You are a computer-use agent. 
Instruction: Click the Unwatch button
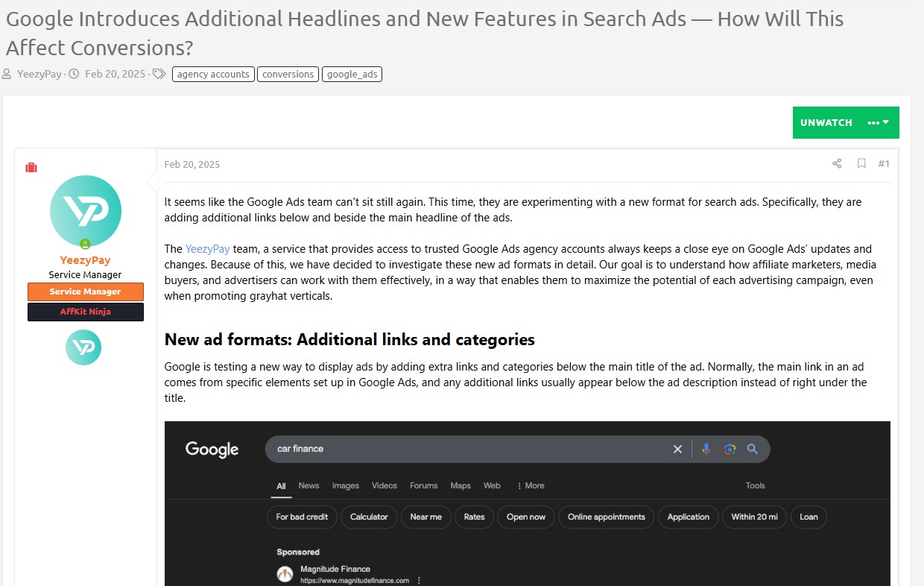[826, 122]
